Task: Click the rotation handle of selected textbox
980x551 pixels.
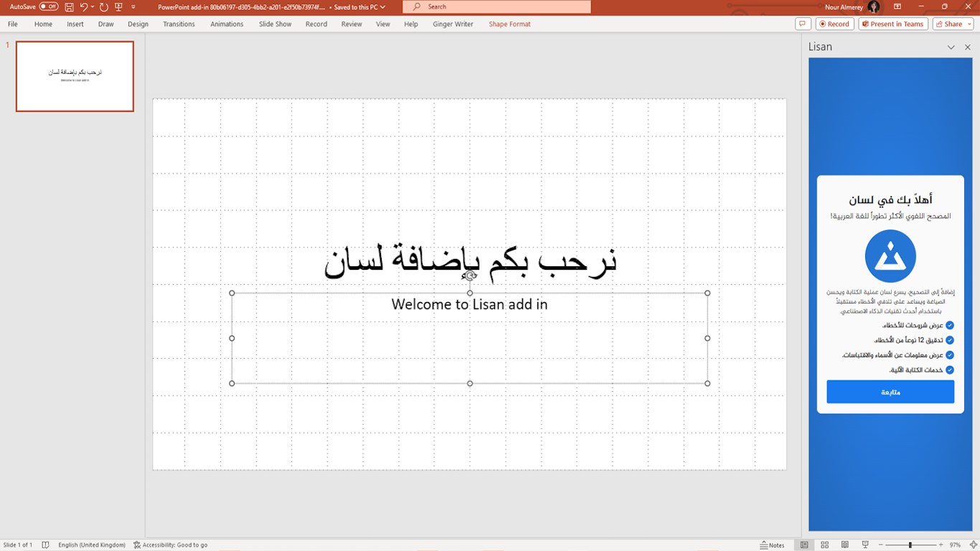Action: (x=470, y=275)
